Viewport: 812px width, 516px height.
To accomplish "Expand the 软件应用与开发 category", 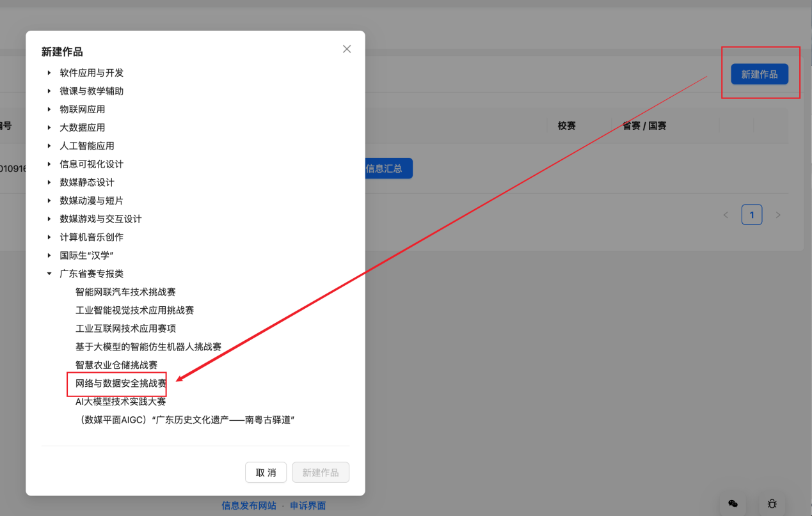I will pyautogui.click(x=49, y=73).
